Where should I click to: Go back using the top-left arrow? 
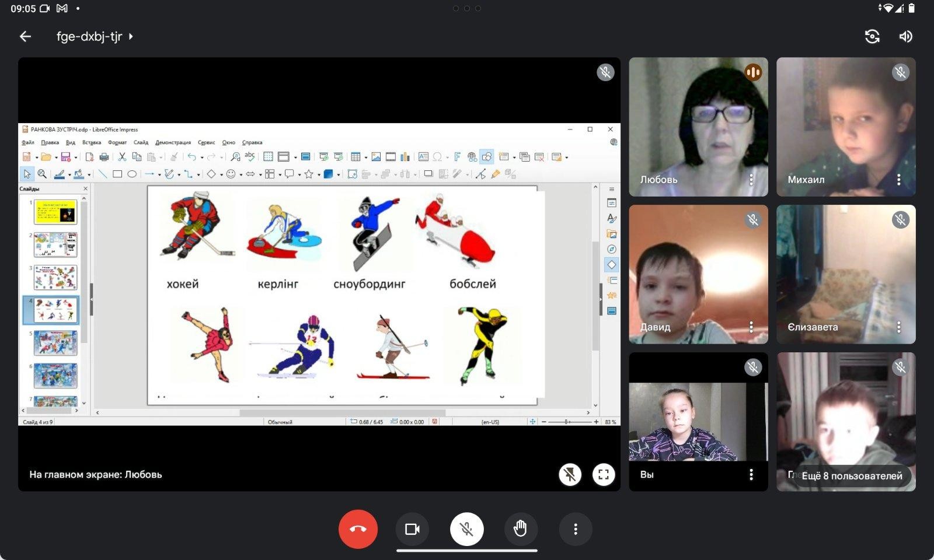25,36
